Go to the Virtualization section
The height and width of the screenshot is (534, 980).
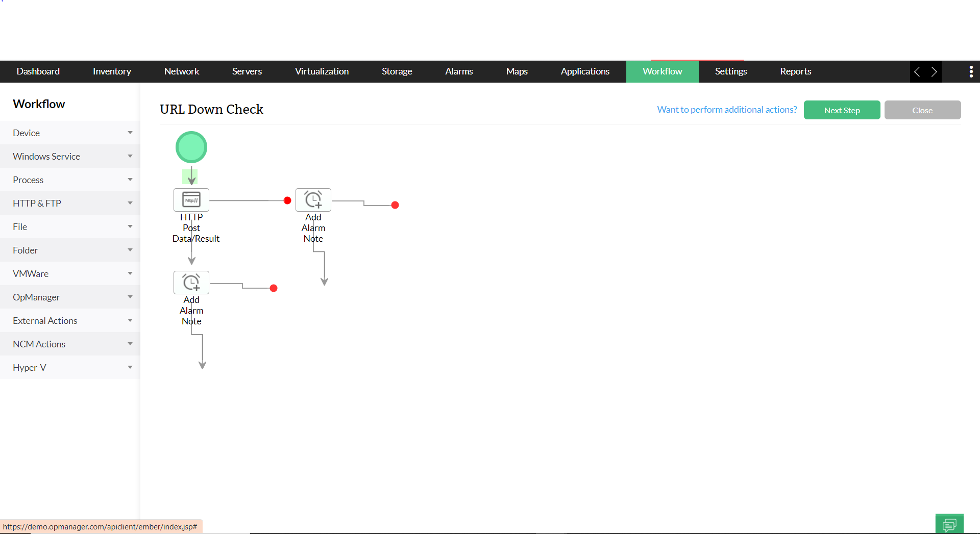(x=322, y=71)
